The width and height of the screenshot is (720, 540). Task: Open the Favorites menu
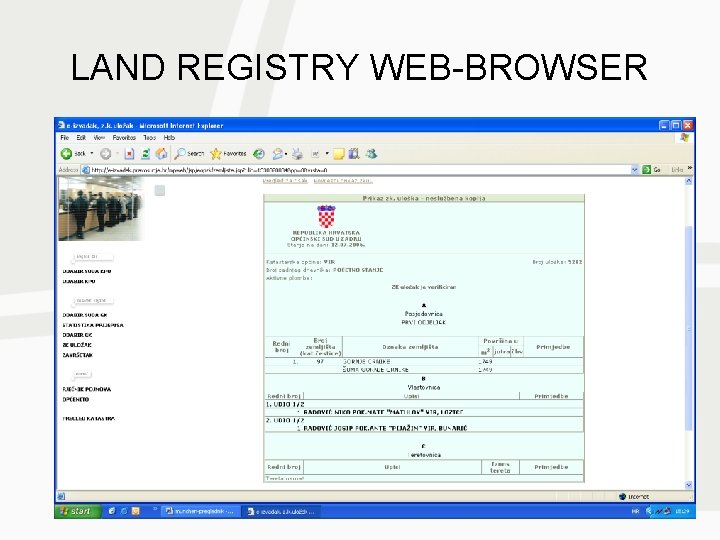[124, 137]
